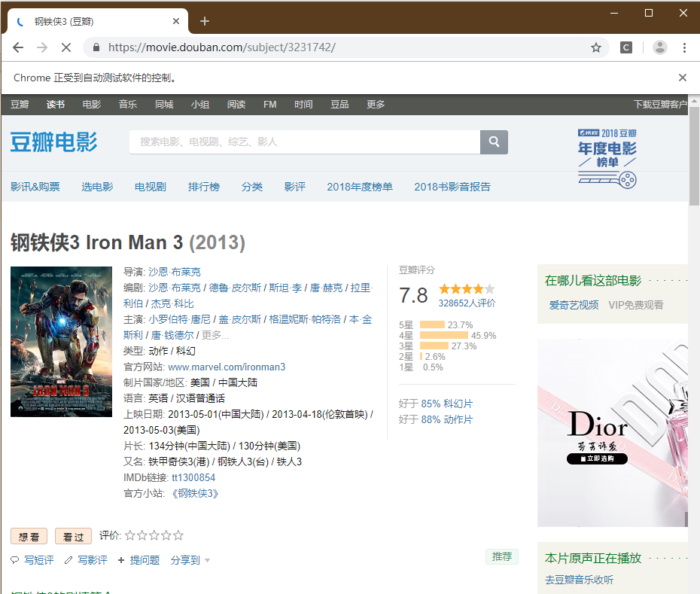Close the 钢铁侠3 (豆瓣) tab
Viewport: 700px width, 594px height.
point(176,21)
